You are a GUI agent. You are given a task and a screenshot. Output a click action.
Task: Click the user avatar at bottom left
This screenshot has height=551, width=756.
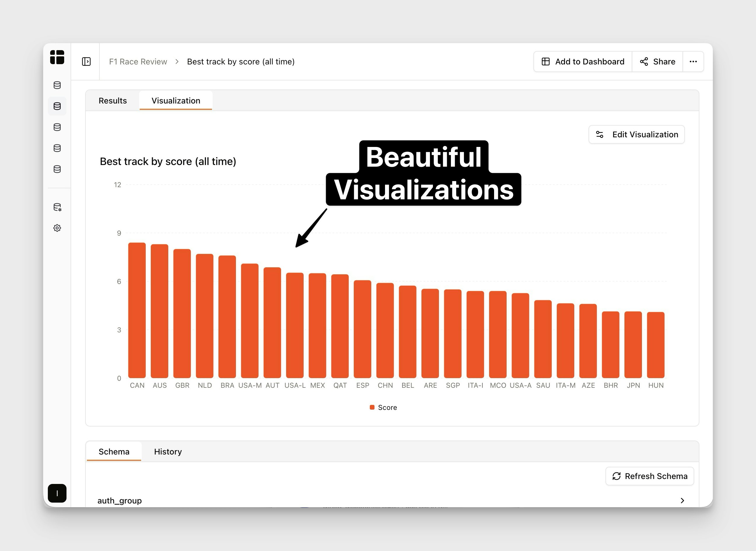pos(57,493)
